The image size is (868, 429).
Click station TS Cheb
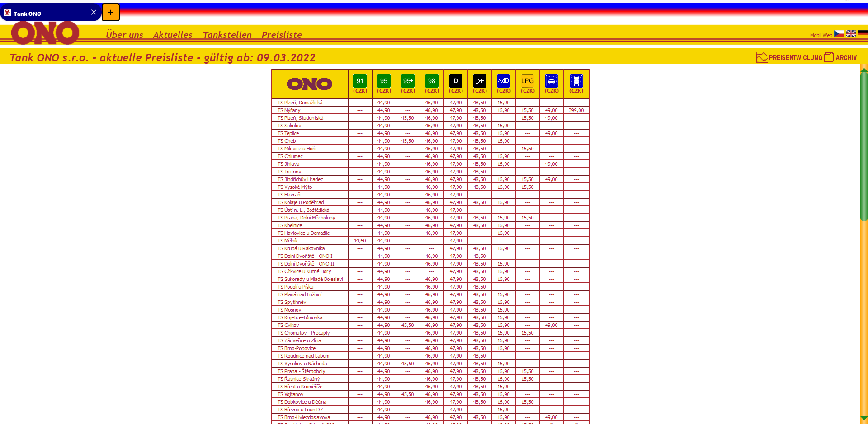click(287, 141)
